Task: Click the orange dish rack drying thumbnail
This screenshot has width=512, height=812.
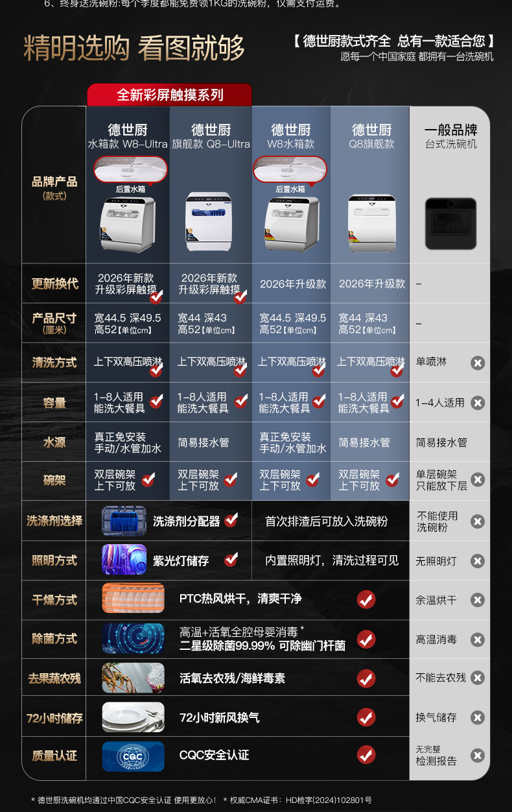Action: [x=133, y=599]
